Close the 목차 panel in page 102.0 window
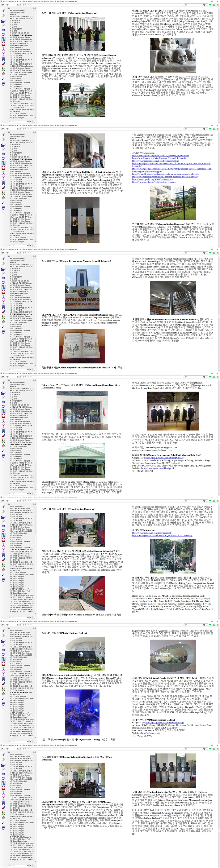The height and width of the screenshot is (868, 220). (x=36, y=8)
